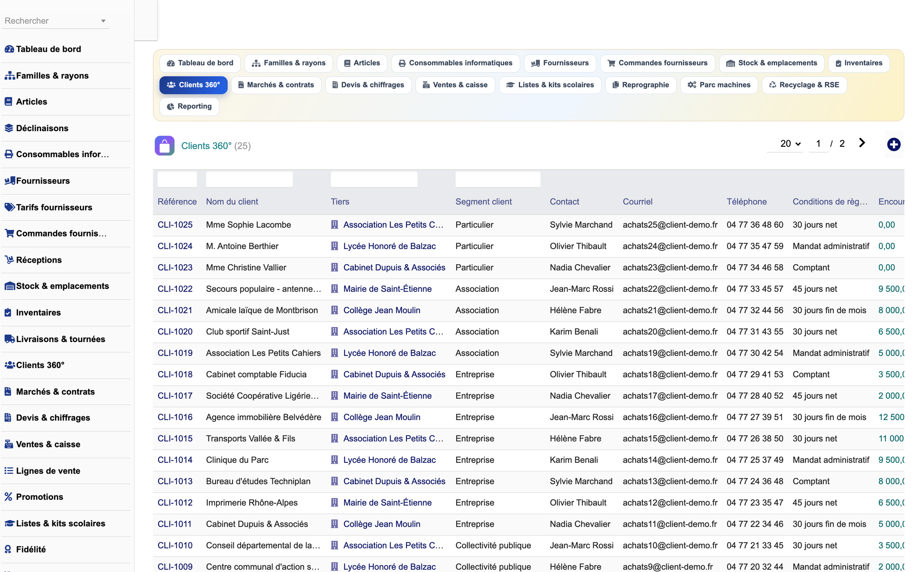Open Consommables informatiques sidebar printer icon

click(9, 154)
